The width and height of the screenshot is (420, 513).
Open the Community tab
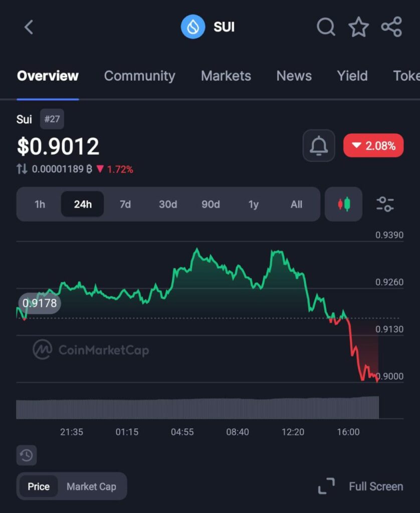[139, 76]
